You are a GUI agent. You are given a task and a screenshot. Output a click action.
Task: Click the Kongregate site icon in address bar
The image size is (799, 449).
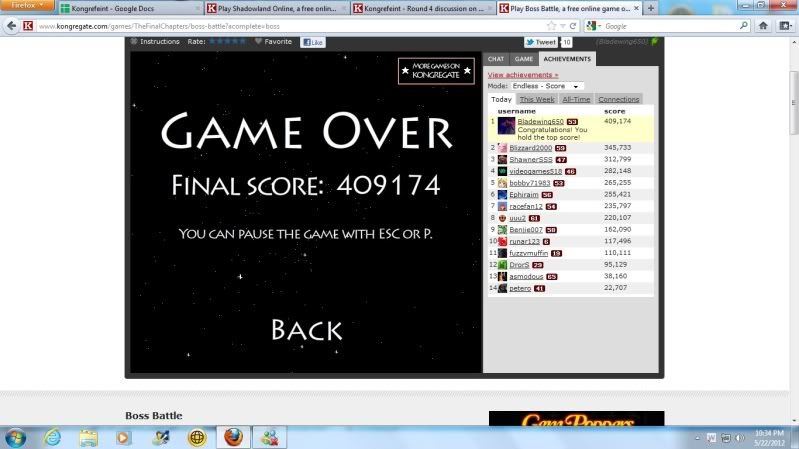click(28, 26)
